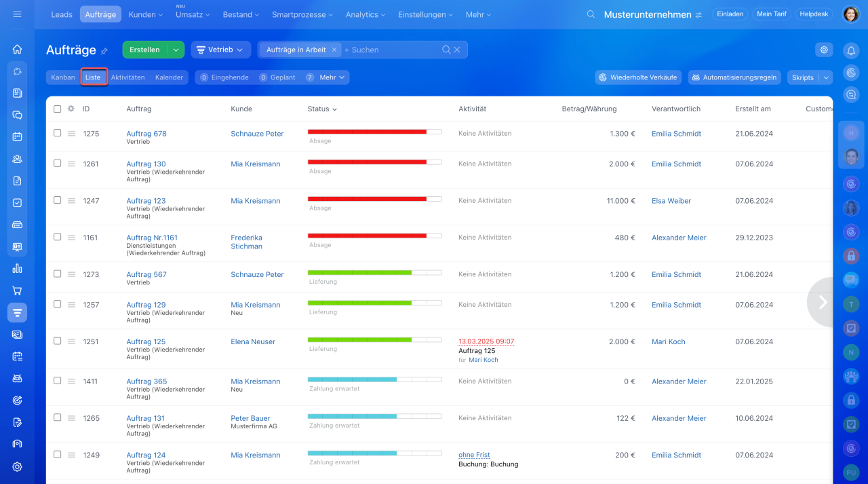Open the Erstellen button dropdown arrow

point(176,50)
